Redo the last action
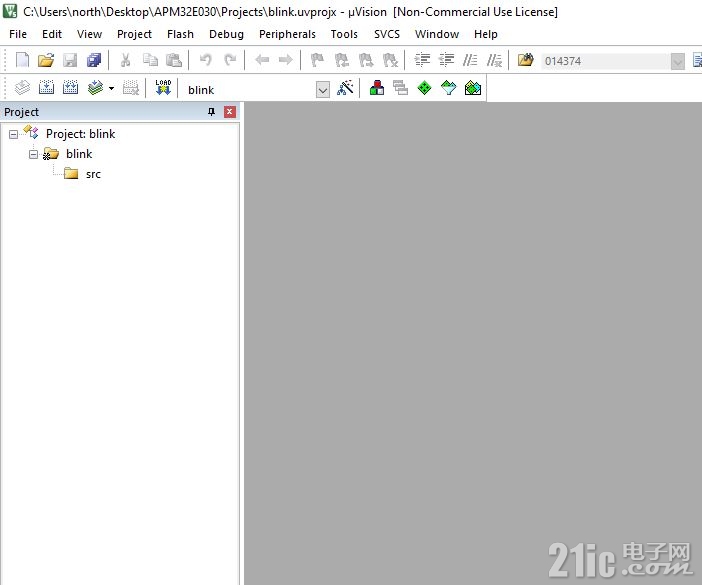702x585 pixels. coord(230,60)
